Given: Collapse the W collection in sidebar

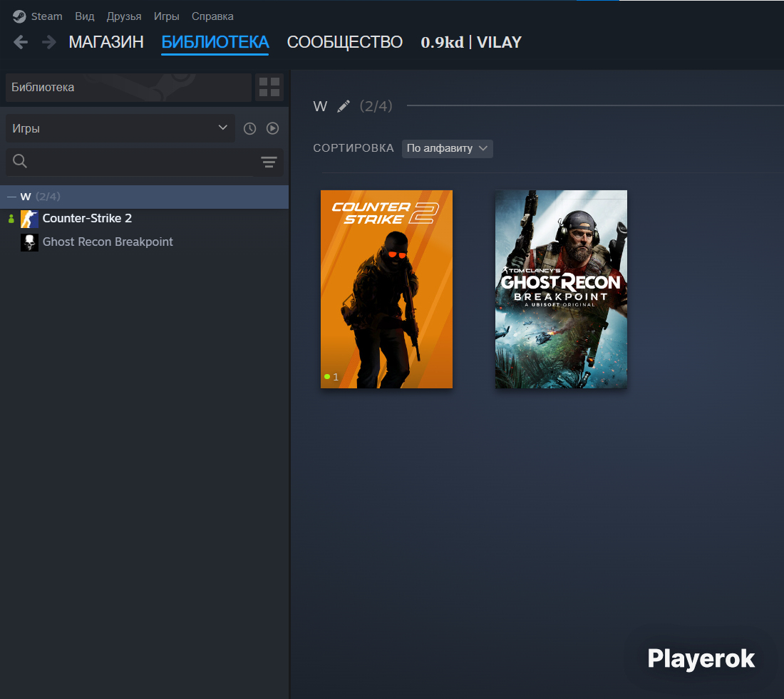Looking at the screenshot, I should pyautogui.click(x=11, y=197).
